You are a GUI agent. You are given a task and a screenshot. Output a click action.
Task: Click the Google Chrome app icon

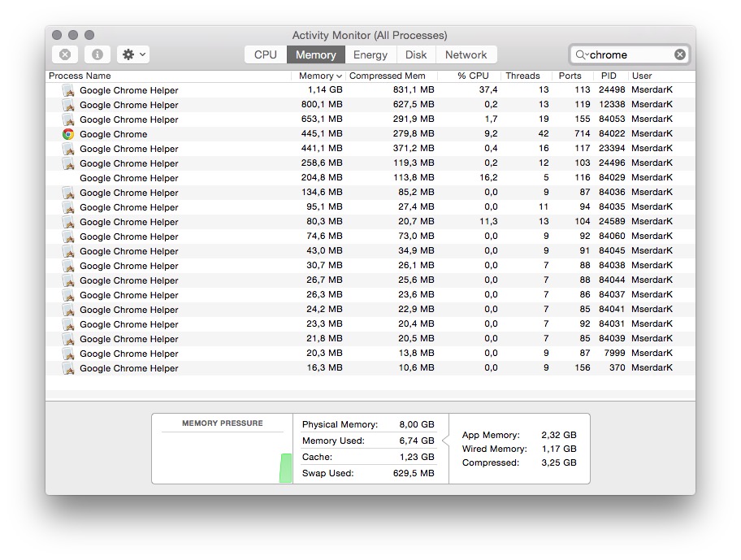tap(68, 134)
